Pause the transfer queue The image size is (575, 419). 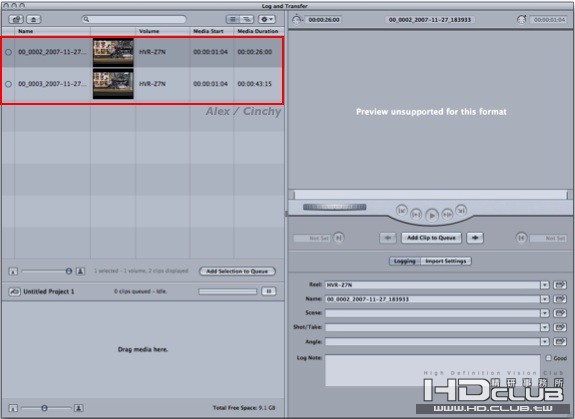(269, 291)
